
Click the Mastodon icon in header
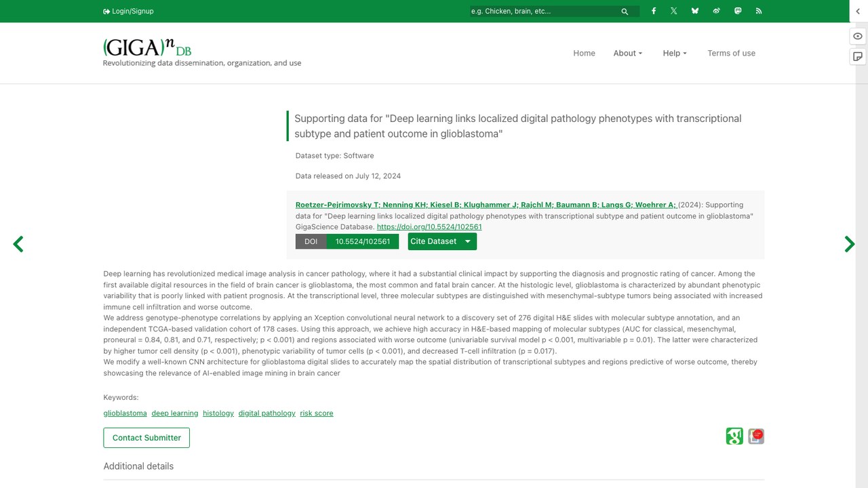(738, 11)
